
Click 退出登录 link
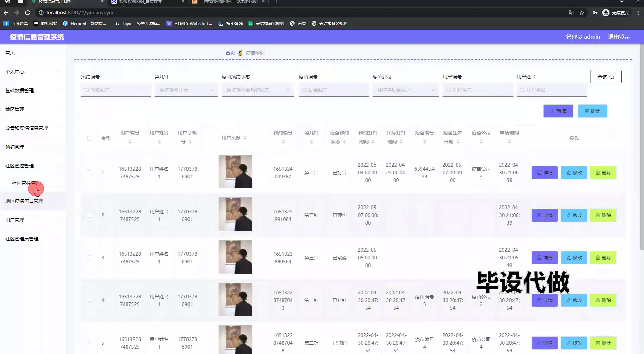(619, 37)
